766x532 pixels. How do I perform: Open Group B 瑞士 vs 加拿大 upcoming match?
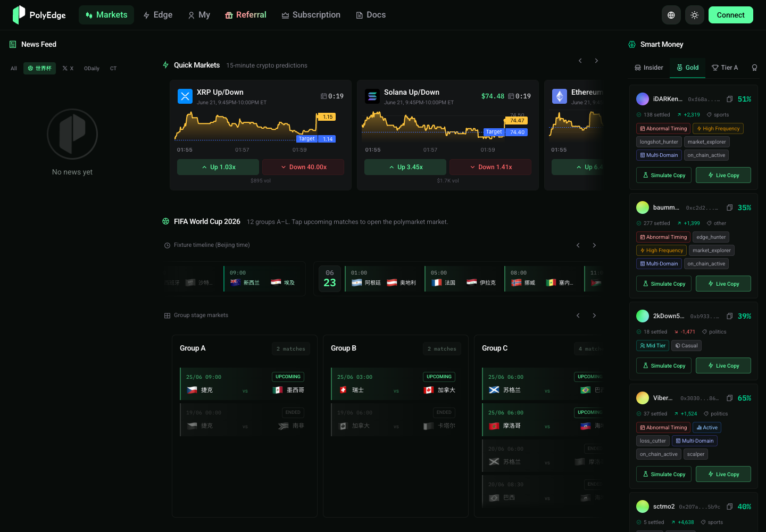(x=396, y=384)
